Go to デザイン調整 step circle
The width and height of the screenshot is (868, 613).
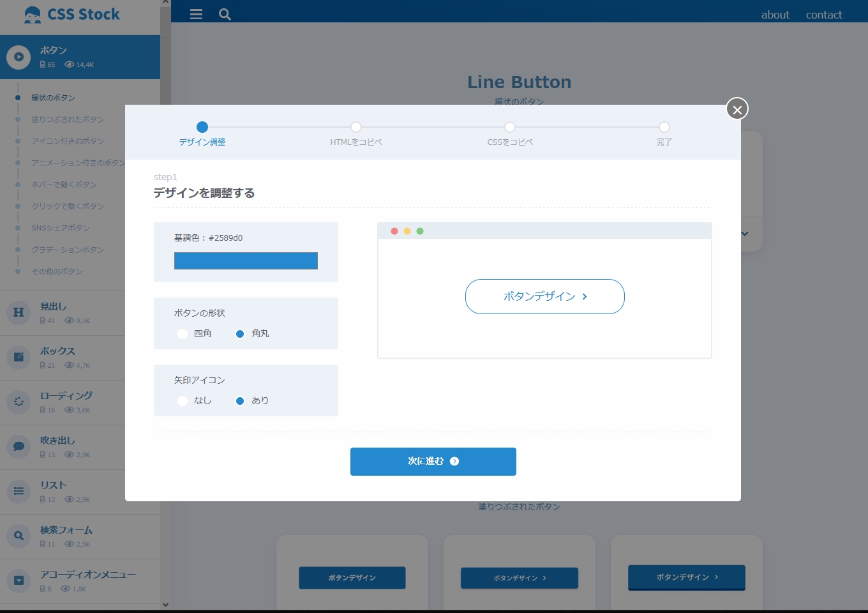pyautogui.click(x=202, y=127)
